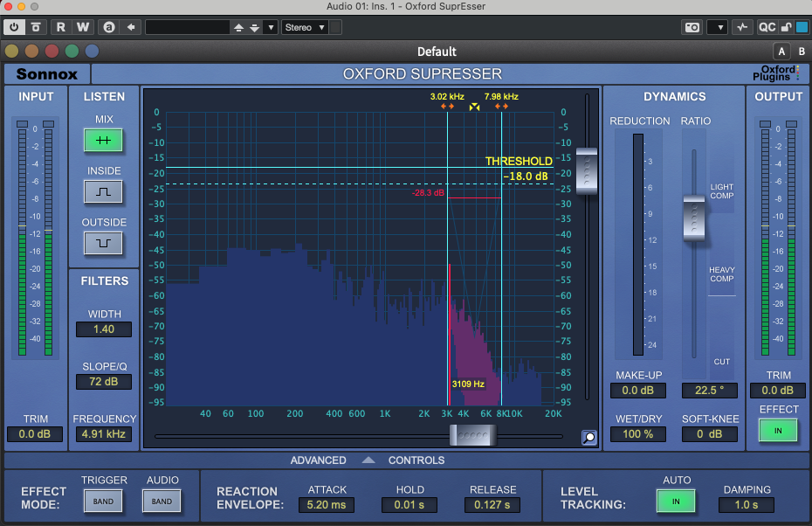Toggle the Mix listen button
The image size is (812, 526).
click(x=103, y=140)
